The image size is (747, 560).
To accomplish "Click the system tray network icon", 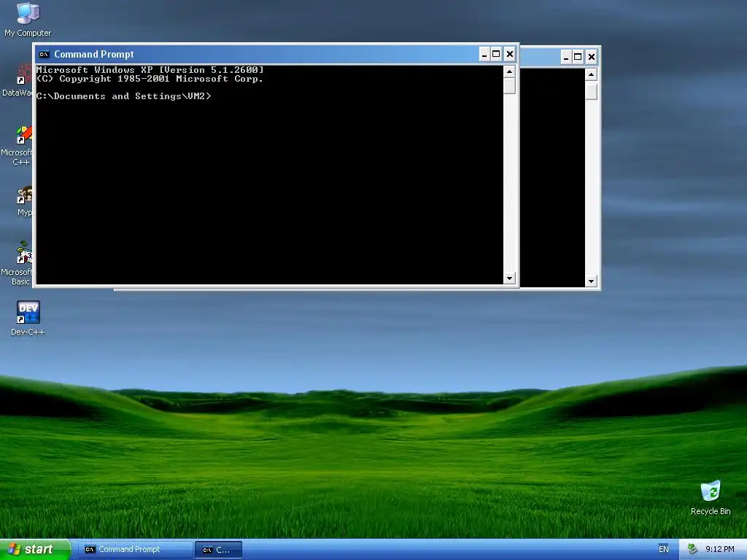I will pos(692,549).
